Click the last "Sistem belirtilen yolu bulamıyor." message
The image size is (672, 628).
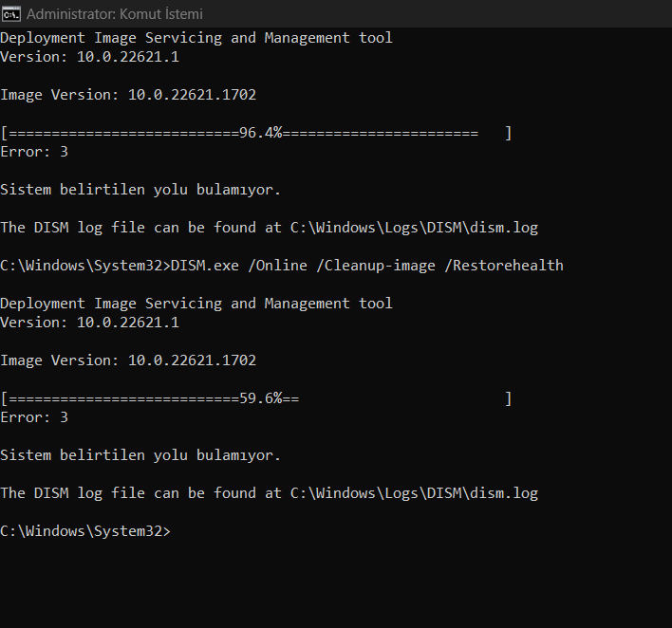[x=140, y=455]
